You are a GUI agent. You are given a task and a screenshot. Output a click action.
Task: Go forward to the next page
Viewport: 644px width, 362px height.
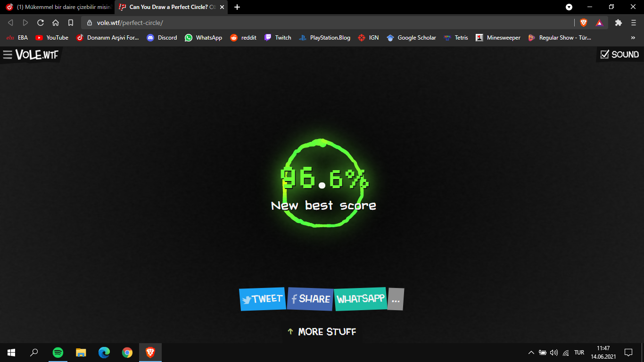pos(25,23)
